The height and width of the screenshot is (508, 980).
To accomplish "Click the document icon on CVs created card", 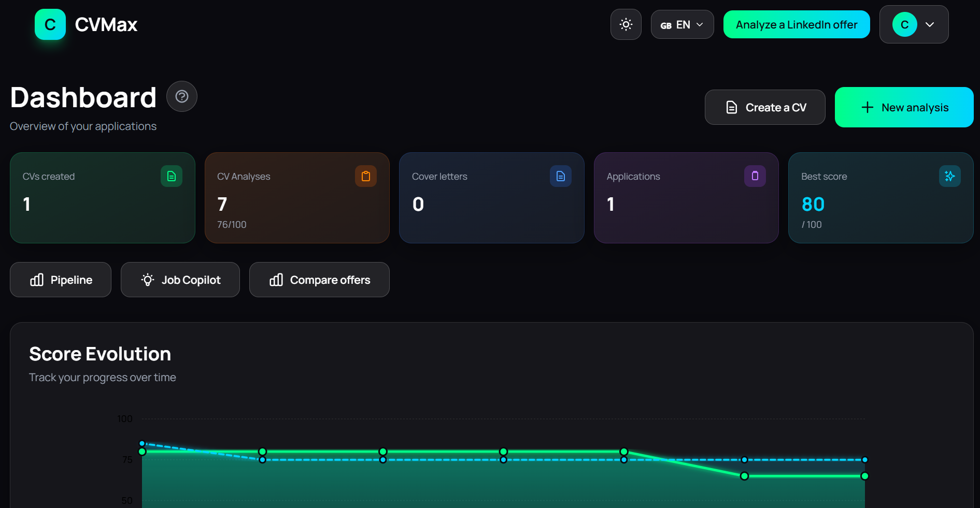I will click(x=171, y=176).
